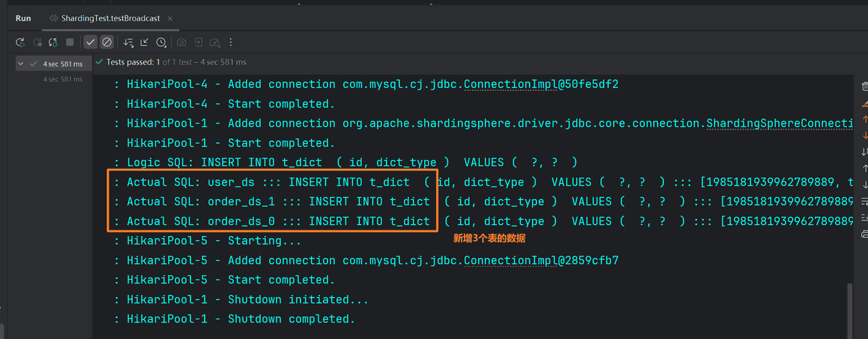Click the HikariPool-1 Shutdown completed line

click(x=235, y=319)
